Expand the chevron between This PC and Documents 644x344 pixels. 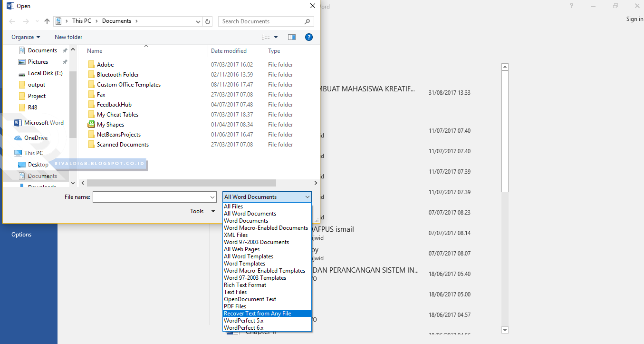coord(97,21)
